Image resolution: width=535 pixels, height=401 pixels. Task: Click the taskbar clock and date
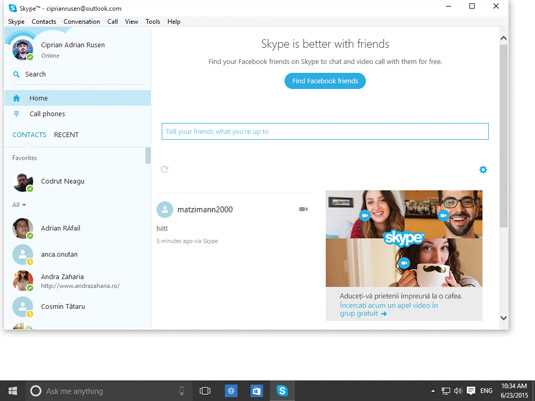pyautogui.click(x=514, y=391)
